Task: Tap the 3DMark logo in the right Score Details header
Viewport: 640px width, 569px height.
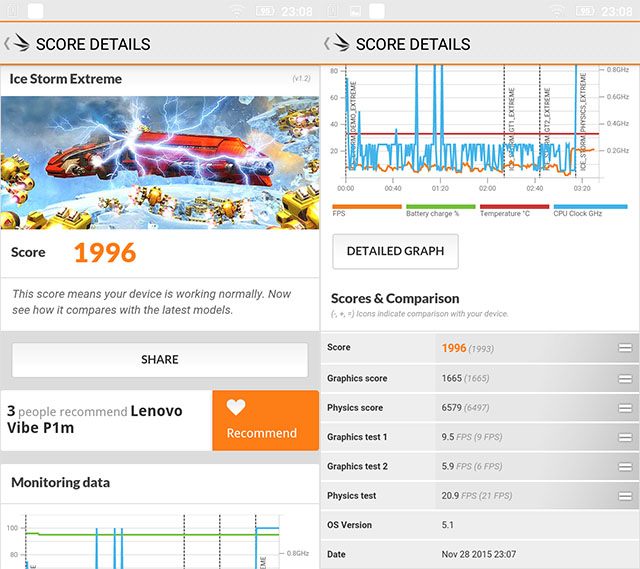Action: coord(338,44)
